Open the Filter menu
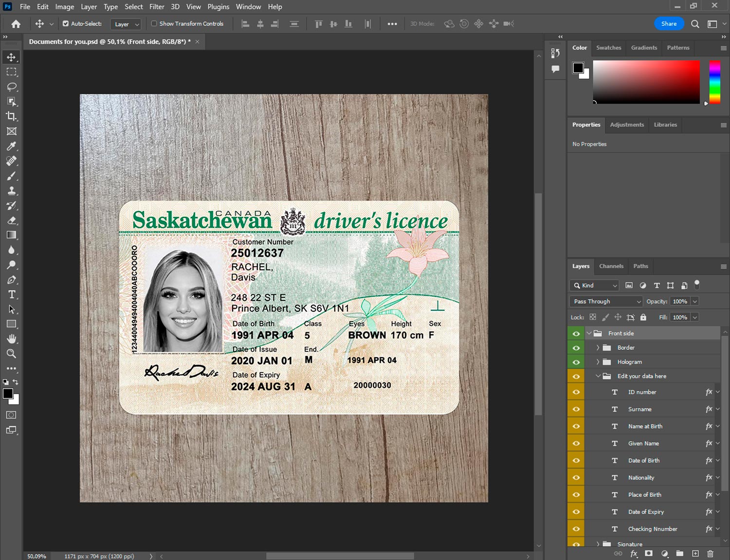This screenshot has width=730, height=560. click(157, 7)
